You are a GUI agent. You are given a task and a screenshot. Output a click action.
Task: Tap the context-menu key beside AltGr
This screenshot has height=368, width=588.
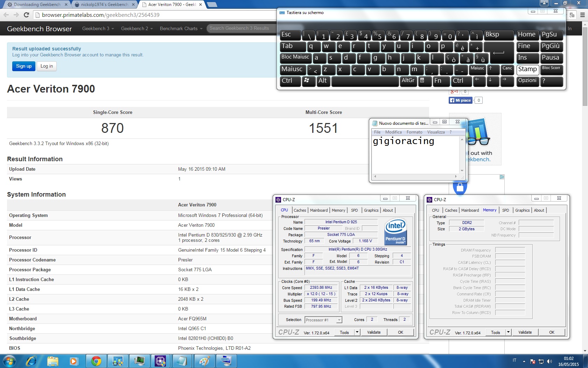click(425, 81)
